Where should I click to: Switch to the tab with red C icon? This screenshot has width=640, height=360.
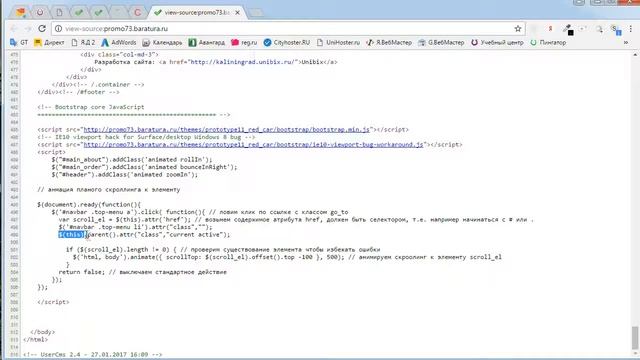138,12
